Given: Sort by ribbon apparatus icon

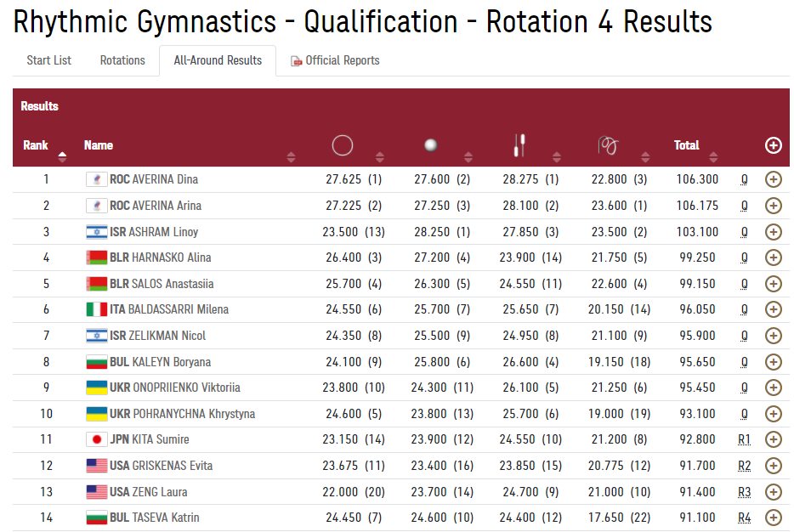Looking at the screenshot, I should pyautogui.click(x=609, y=146).
